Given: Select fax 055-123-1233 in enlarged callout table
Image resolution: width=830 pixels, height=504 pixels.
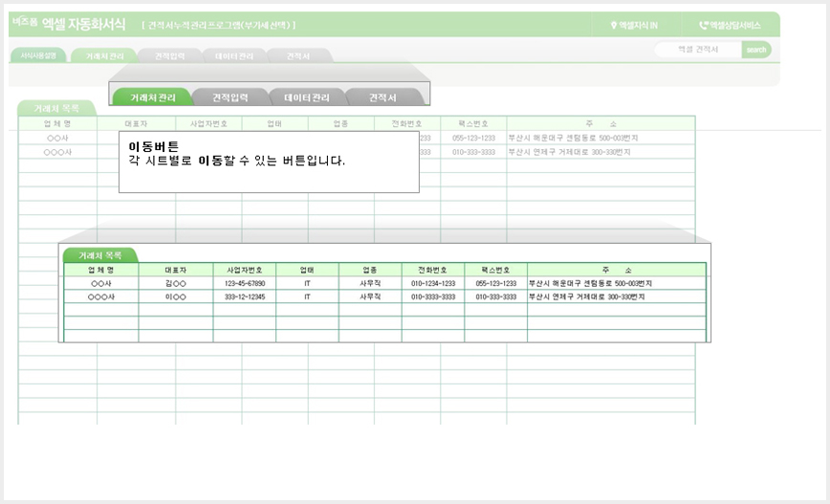Looking at the screenshot, I should point(496,284).
